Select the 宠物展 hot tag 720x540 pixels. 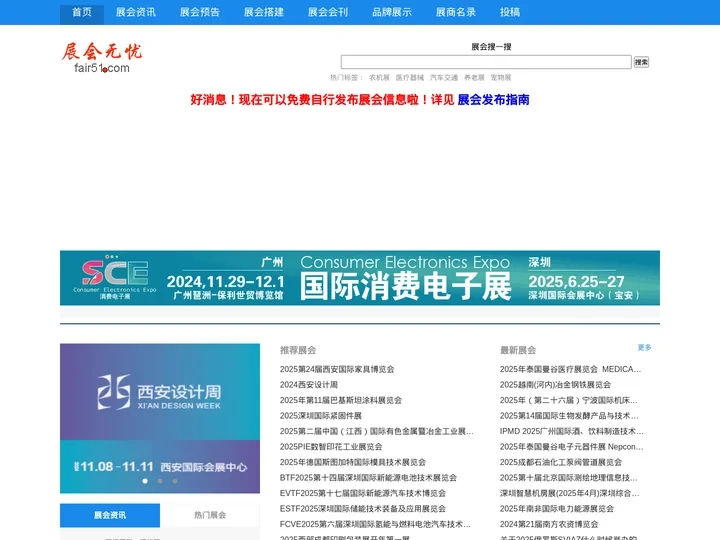[501, 78]
